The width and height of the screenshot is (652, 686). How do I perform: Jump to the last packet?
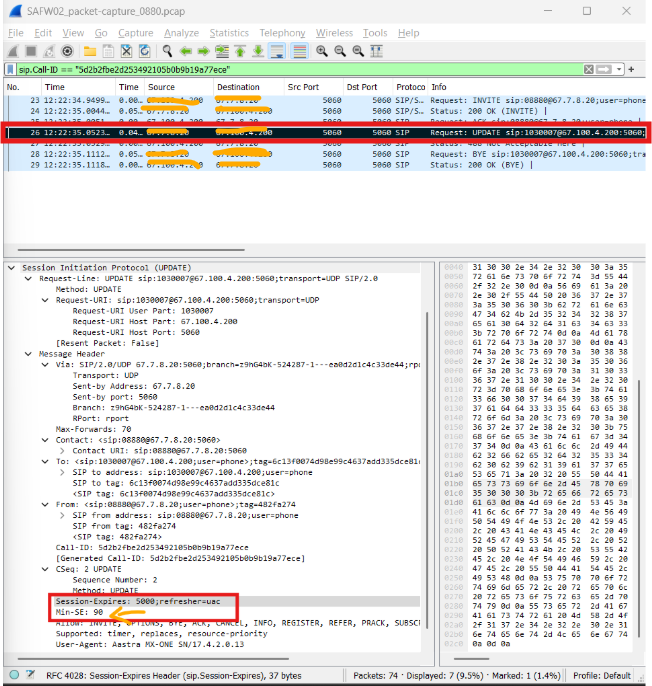point(258,52)
